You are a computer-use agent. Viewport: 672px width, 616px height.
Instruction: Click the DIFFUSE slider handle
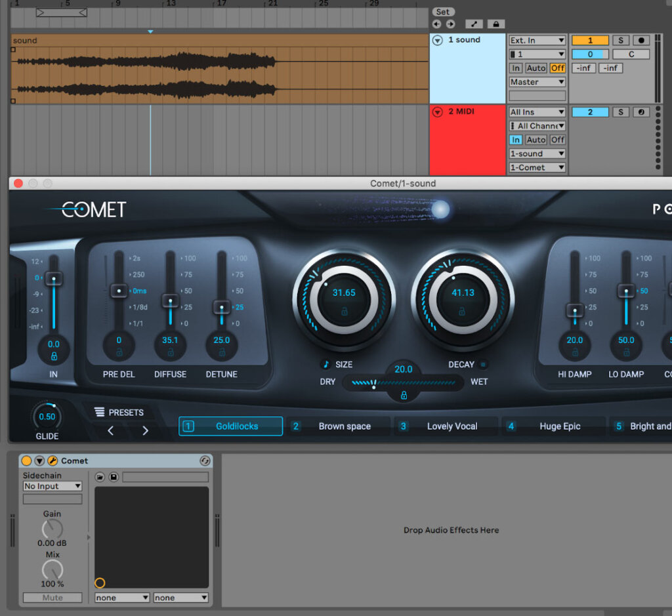pyautogui.click(x=170, y=301)
